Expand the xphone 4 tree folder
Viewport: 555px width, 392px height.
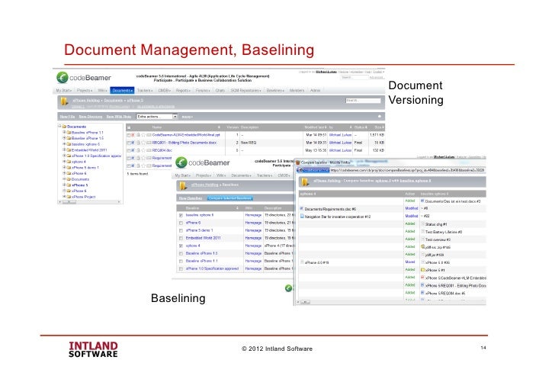click(64, 162)
